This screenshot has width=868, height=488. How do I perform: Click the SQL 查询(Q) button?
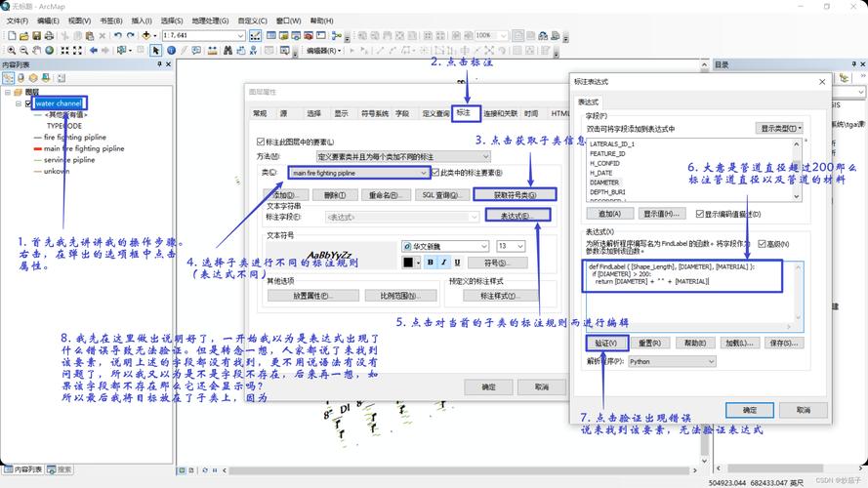tap(440, 195)
